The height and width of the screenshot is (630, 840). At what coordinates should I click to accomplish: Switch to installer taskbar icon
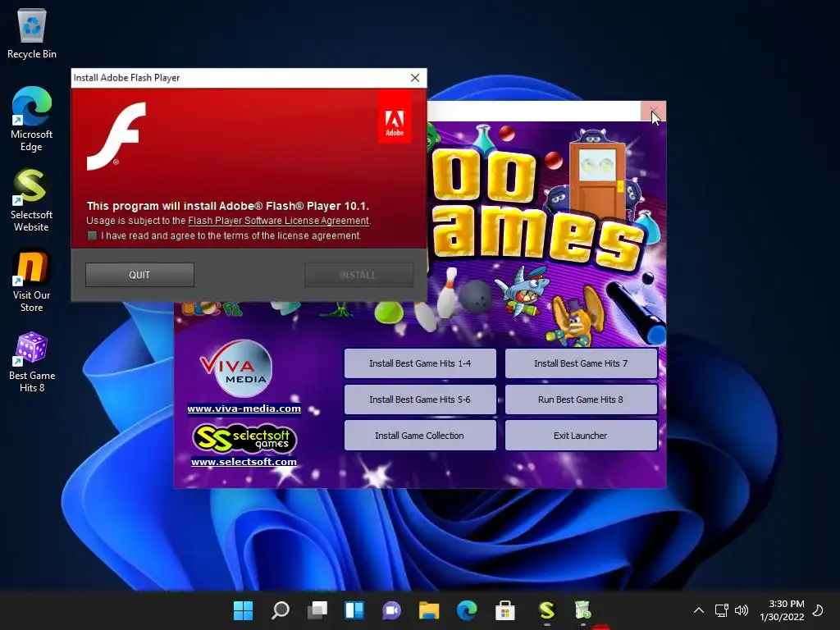(x=583, y=610)
